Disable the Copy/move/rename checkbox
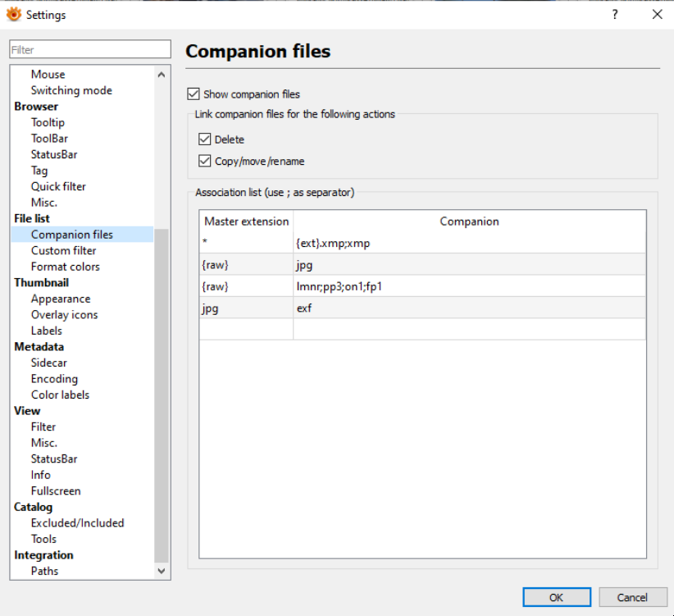 pos(205,162)
